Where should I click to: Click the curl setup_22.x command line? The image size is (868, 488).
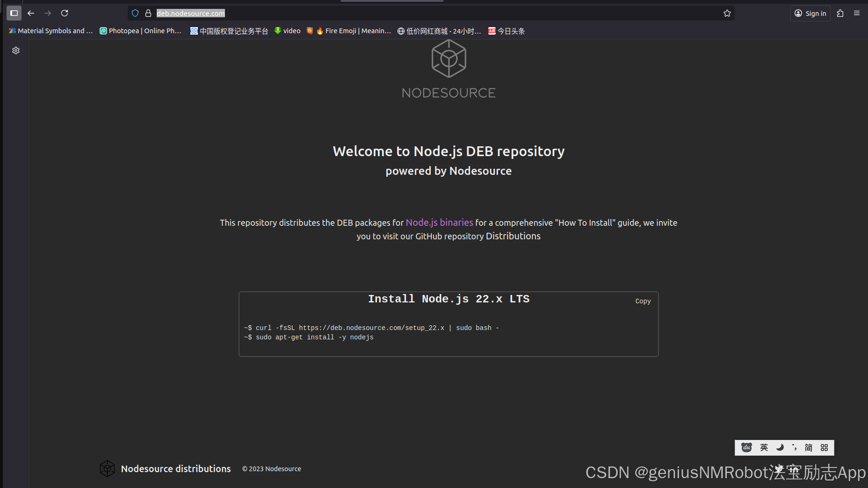pos(371,328)
